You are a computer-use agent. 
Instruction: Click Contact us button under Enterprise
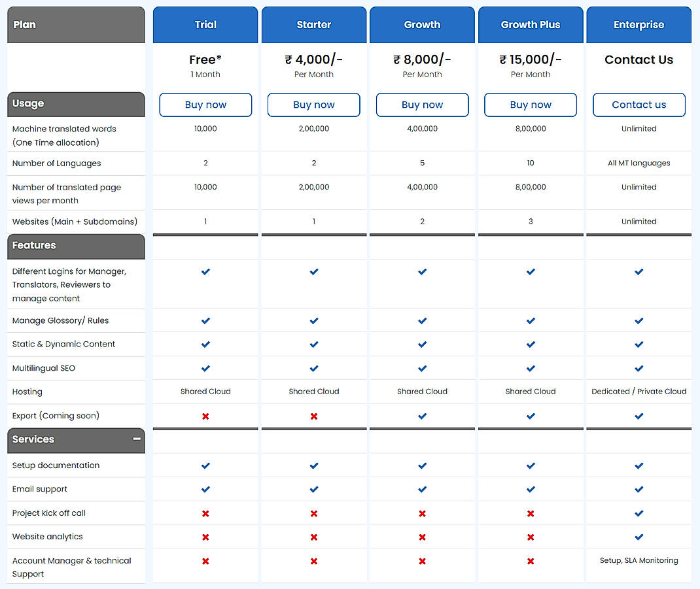(639, 105)
